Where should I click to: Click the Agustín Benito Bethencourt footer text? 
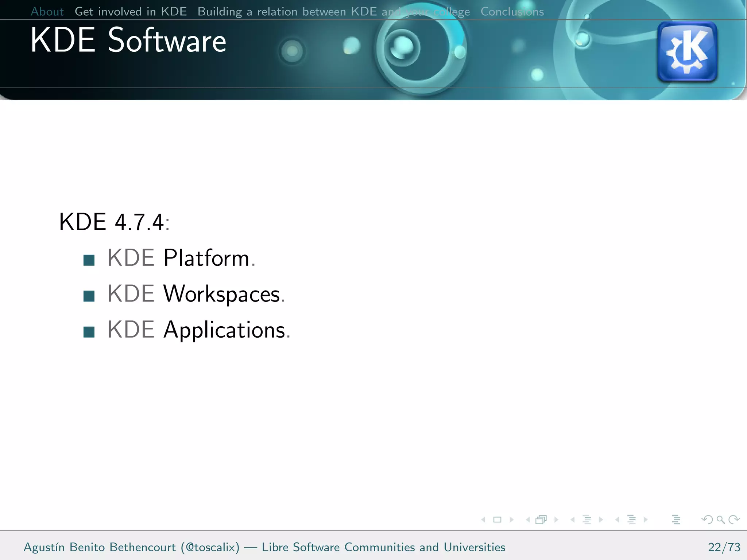(x=264, y=547)
